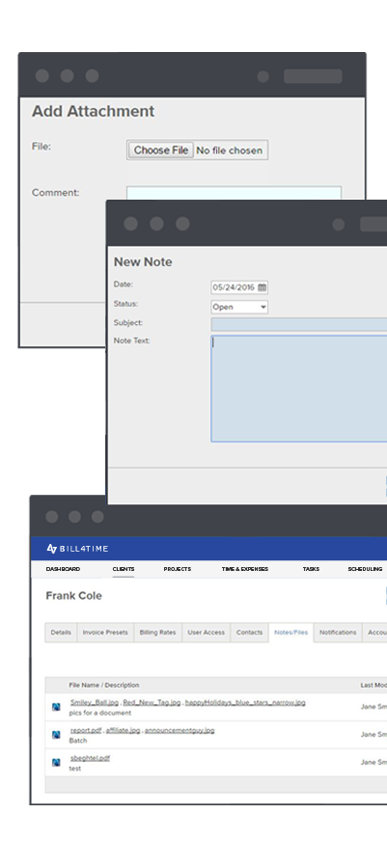The width and height of the screenshot is (387, 868).
Task: Open the Invoice Presets tab
Action: coord(105,632)
